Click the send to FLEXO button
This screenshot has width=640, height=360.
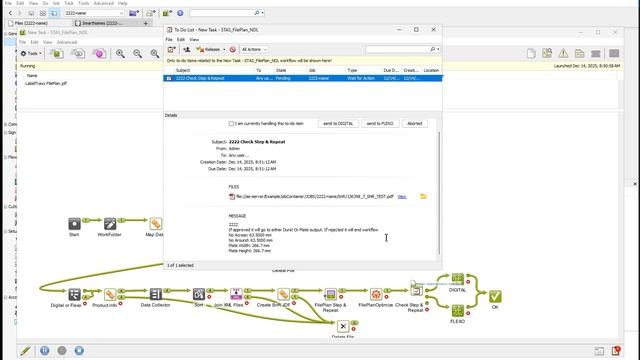[x=380, y=123]
